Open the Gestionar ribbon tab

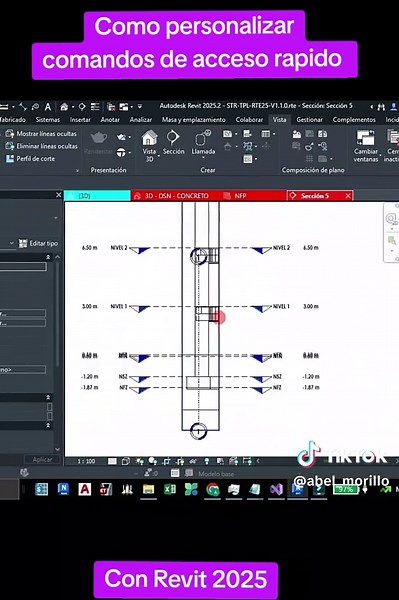[x=309, y=120]
